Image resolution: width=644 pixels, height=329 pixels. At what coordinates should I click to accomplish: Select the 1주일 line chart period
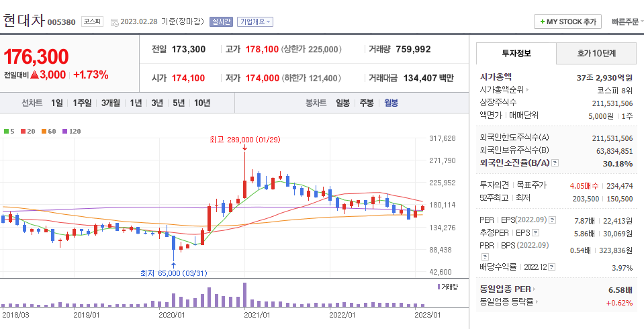[x=82, y=103]
